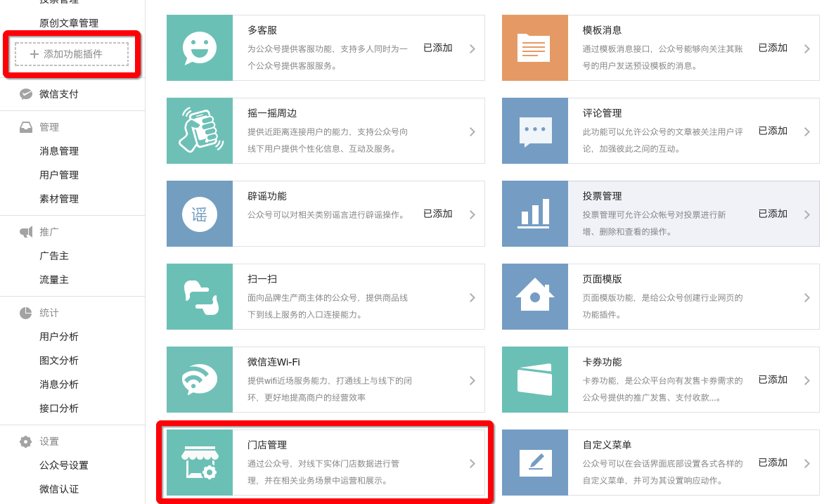Select 公众号设置 from the sidebar

pyautogui.click(x=62, y=465)
